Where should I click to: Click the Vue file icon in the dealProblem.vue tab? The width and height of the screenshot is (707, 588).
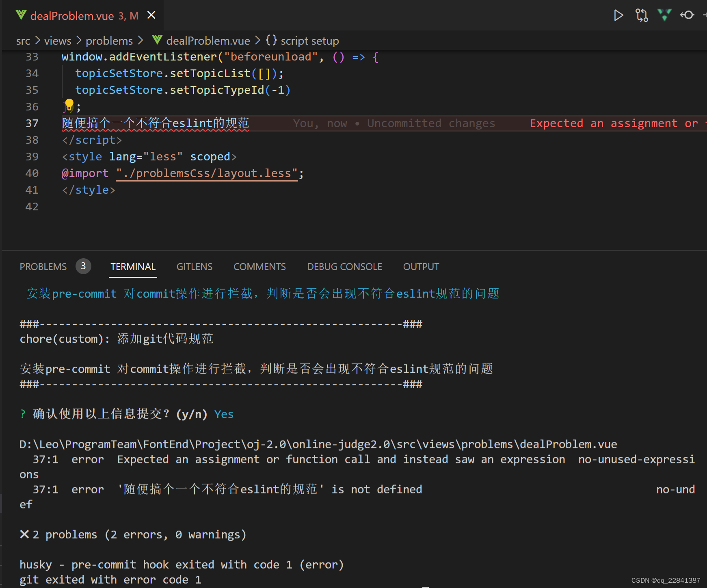point(21,15)
